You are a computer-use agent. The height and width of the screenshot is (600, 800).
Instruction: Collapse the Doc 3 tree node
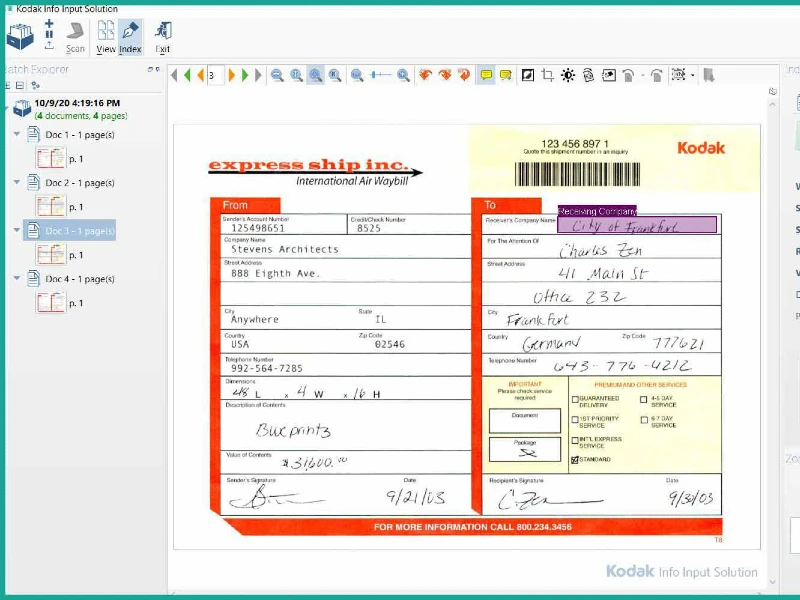pyautogui.click(x=17, y=230)
